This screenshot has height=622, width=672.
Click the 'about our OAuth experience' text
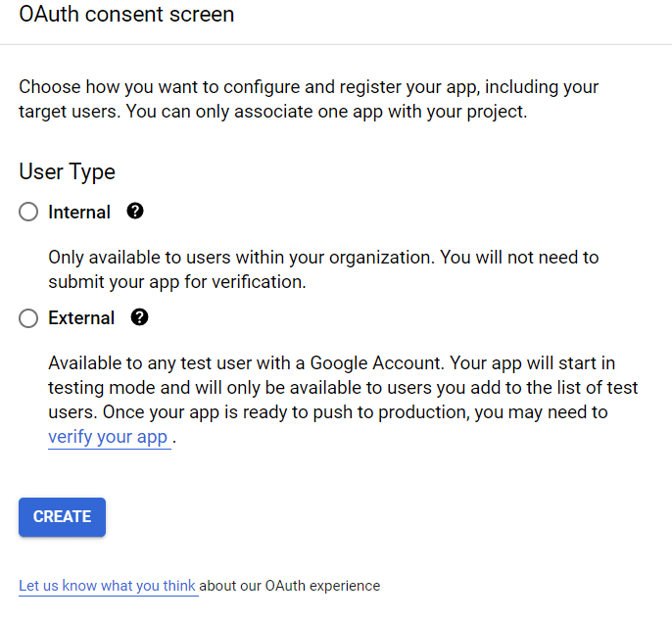[x=290, y=586]
